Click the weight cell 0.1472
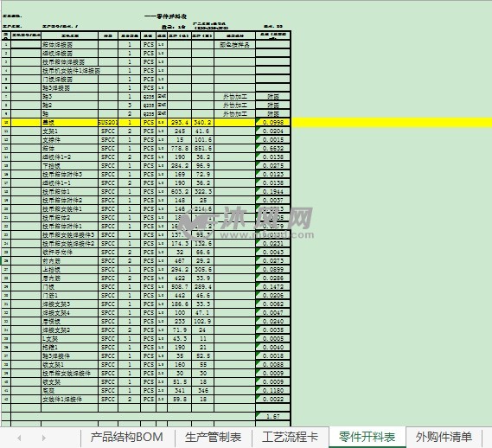 pos(273,286)
